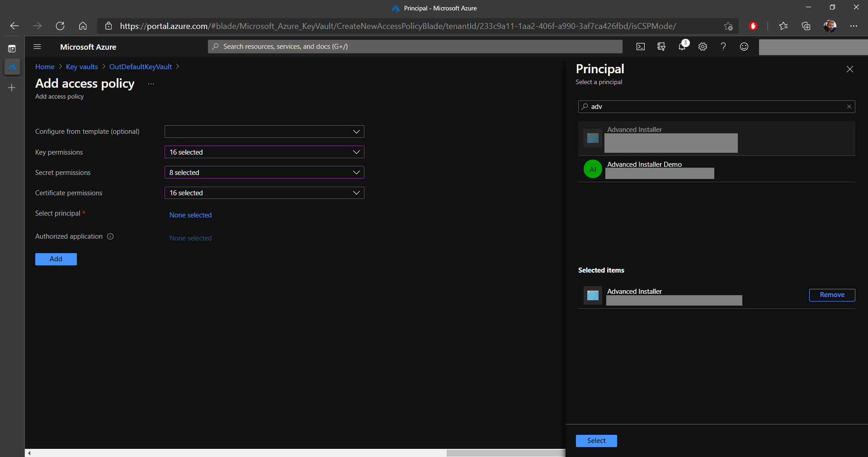Go to Key vaults breadcrumb
Screen dimensions: 868x457
[82, 67]
